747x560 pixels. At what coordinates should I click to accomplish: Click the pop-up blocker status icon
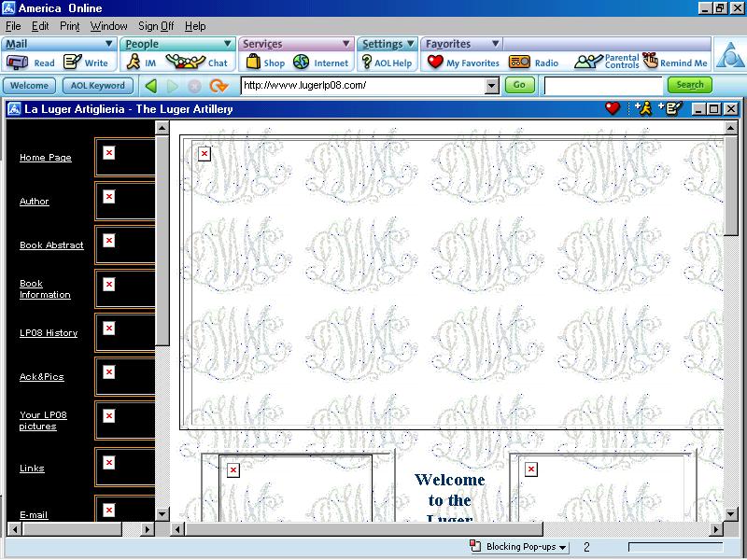475,546
